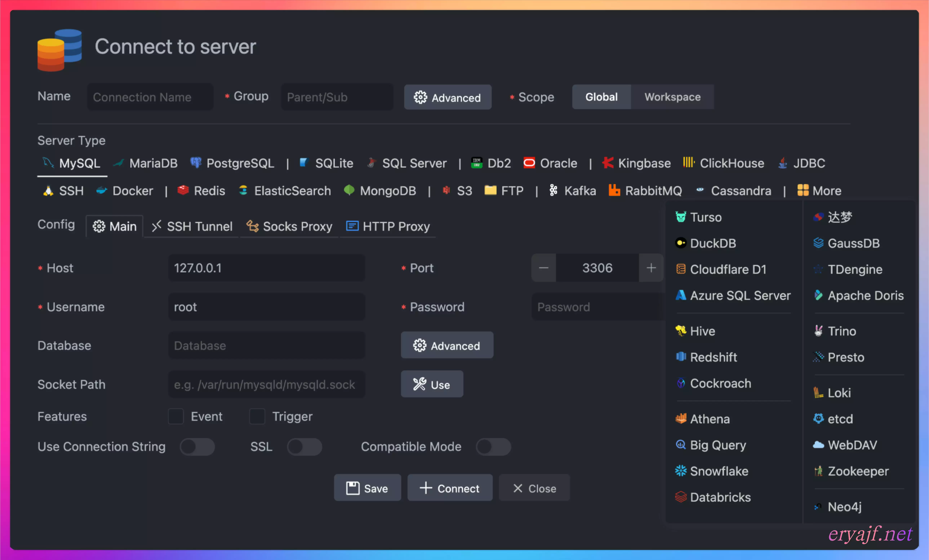Select RabbitMQ server type
The image size is (929, 560).
[645, 191]
